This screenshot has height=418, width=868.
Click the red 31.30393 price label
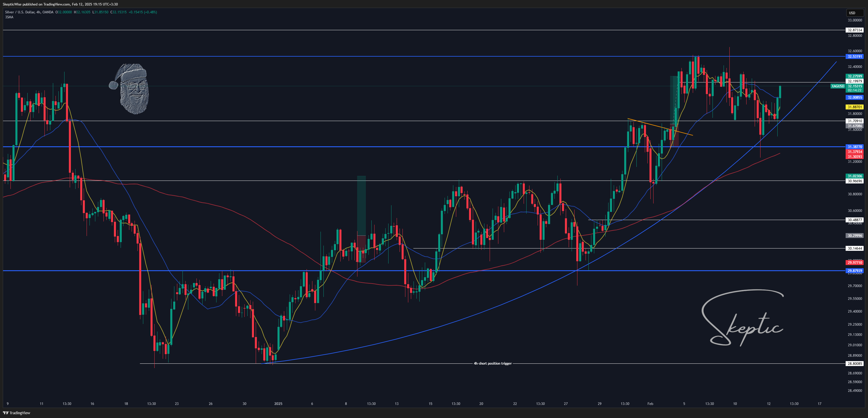(855, 156)
